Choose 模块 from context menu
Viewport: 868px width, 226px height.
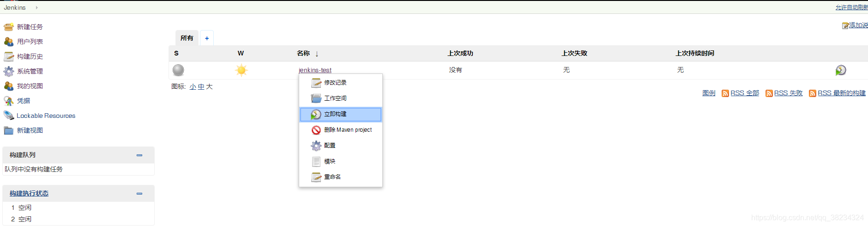(x=341, y=161)
